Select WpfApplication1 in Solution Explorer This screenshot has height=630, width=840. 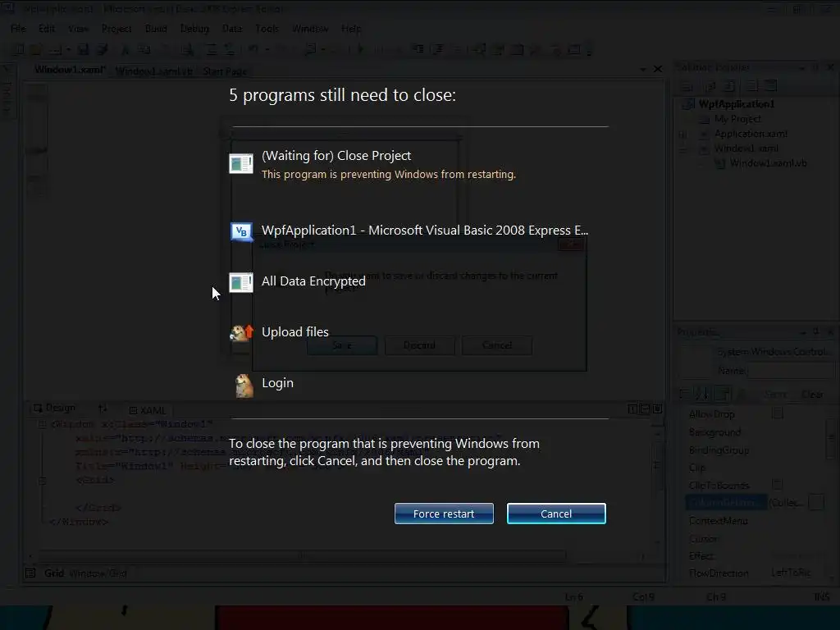point(736,104)
